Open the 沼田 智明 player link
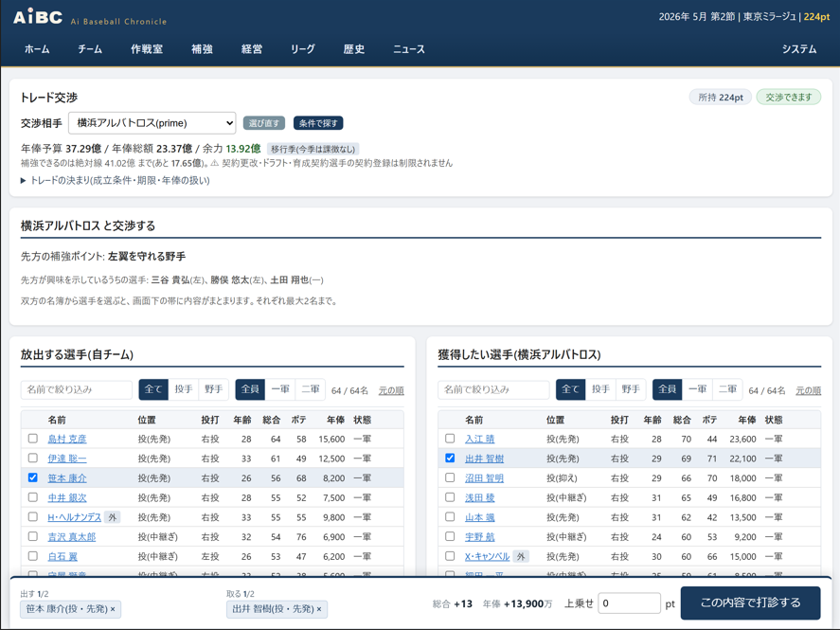 point(484,477)
